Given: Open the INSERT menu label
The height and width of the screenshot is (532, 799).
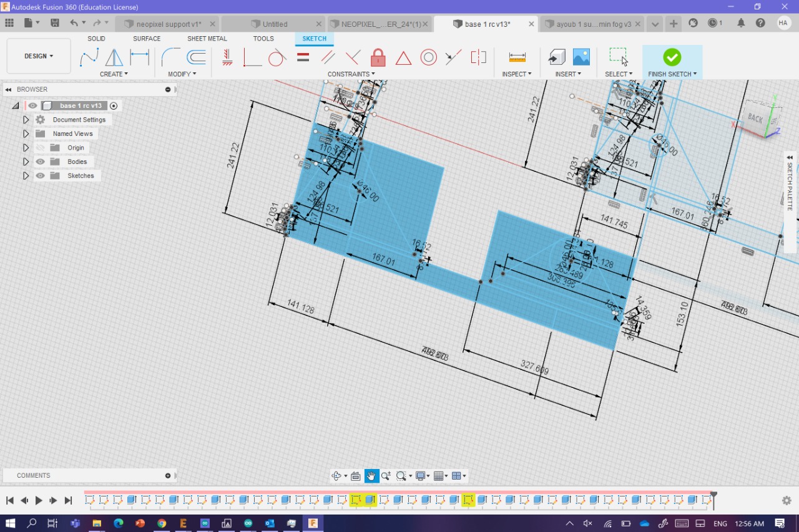Looking at the screenshot, I should point(568,74).
